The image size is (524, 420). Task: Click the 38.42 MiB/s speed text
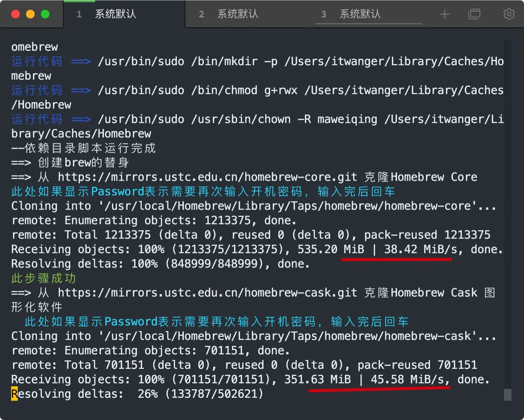[x=420, y=249]
